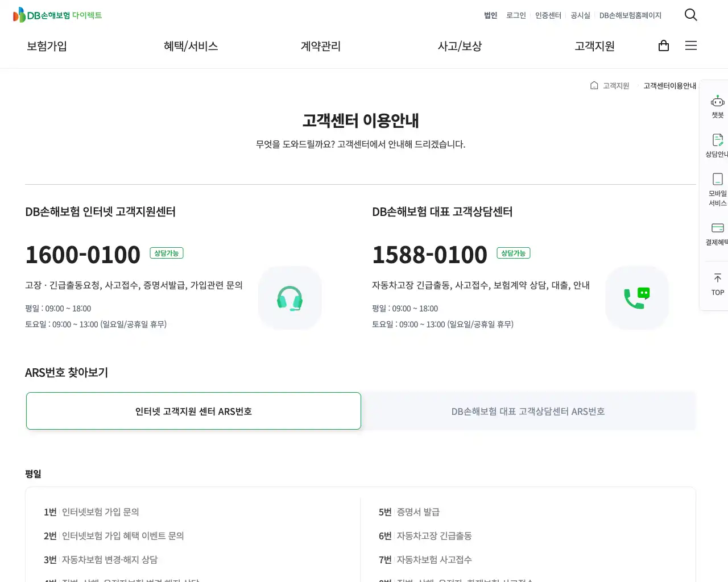This screenshot has height=582, width=728.
Task: Switch to DB손해보험 대표 고객상담센터 ARS번호 tab
Action: [528, 411]
